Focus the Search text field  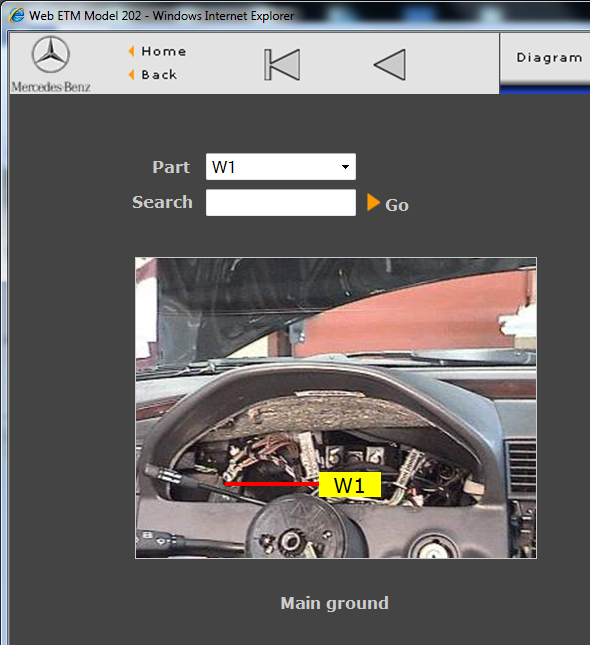tap(281, 202)
